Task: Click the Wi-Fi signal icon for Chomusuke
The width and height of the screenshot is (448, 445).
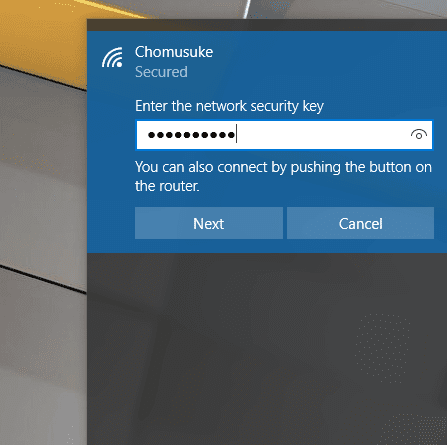Action: tap(112, 57)
